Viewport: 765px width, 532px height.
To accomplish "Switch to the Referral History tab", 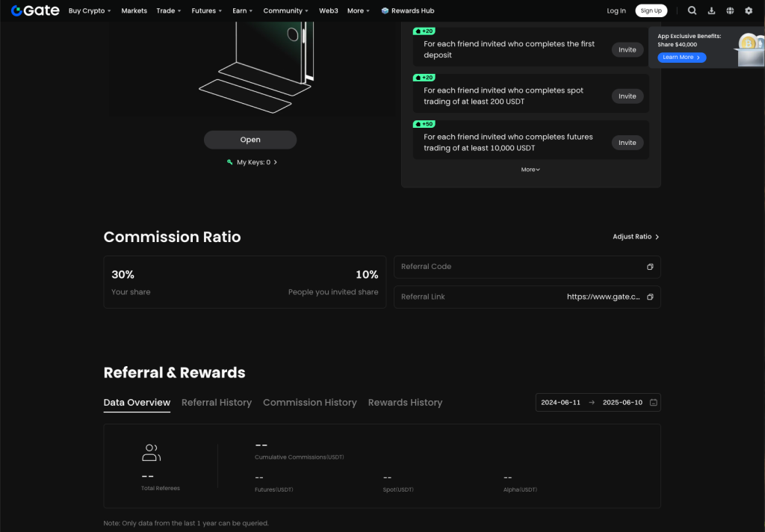I will tap(217, 402).
